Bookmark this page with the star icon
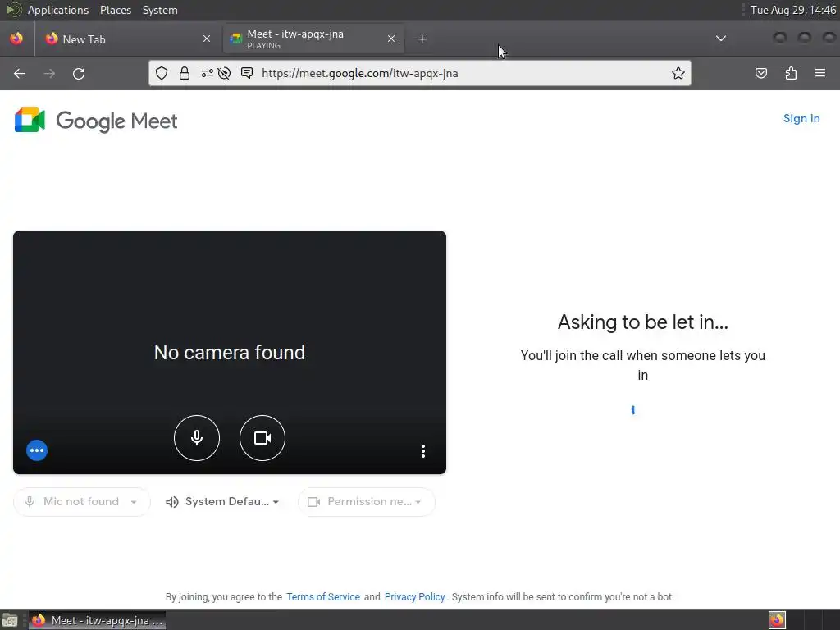 [x=678, y=73]
